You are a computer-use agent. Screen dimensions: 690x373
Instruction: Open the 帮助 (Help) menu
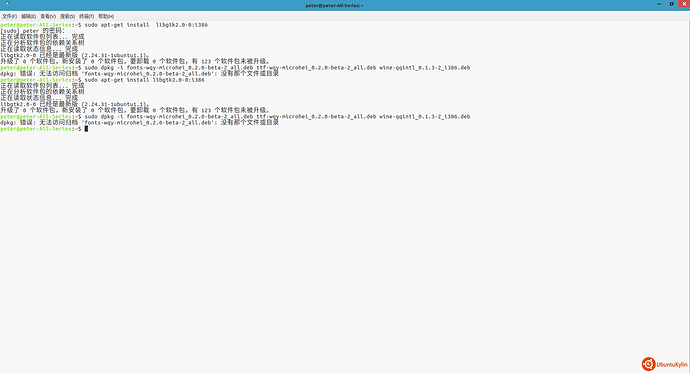[x=106, y=16]
